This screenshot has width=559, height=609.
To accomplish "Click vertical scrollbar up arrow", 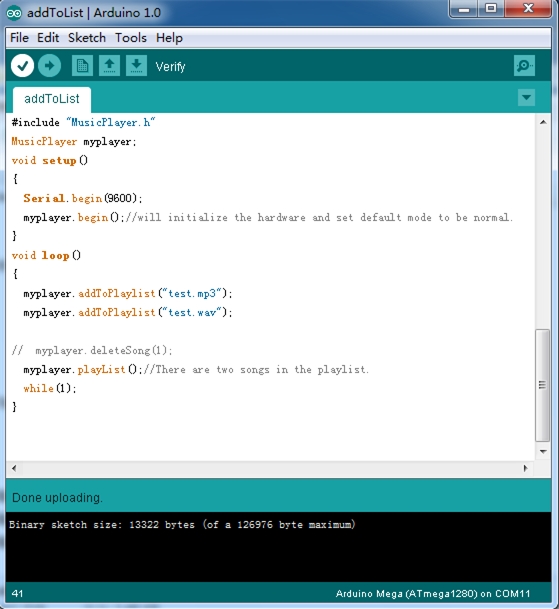I will [x=543, y=122].
